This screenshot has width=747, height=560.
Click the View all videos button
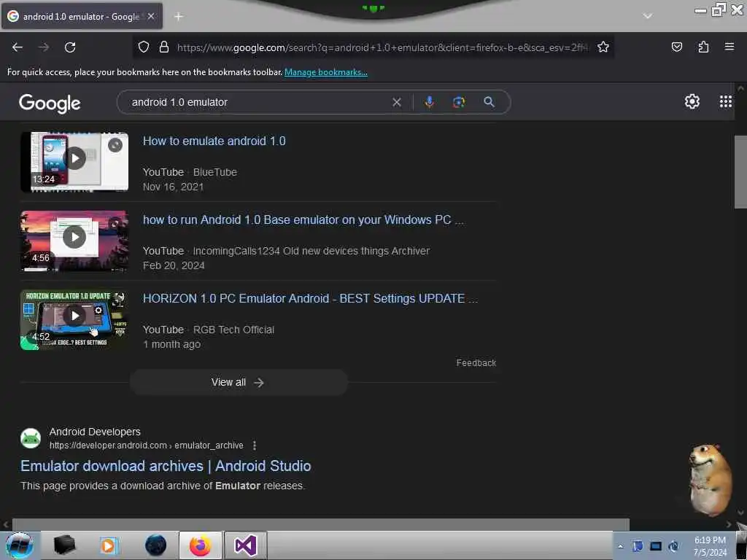click(239, 382)
